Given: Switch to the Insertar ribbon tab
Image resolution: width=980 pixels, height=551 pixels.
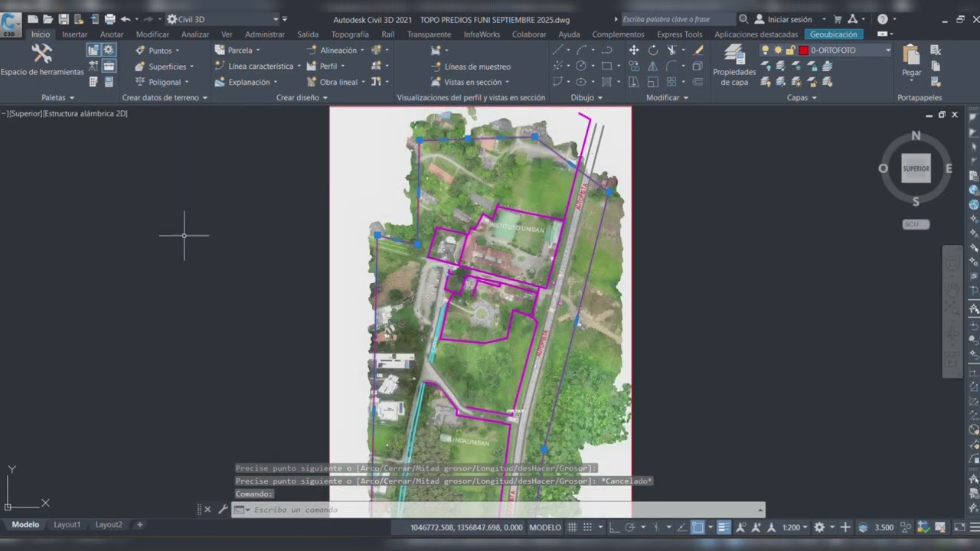Looking at the screenshot, I should pos(75,34).
